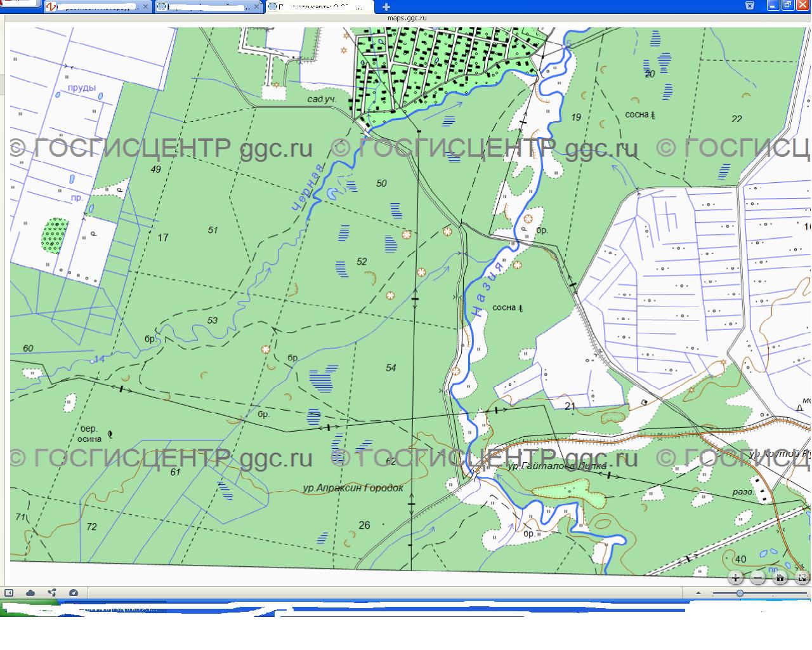The height and width of the screenshot is (650, 812).
Task: Zoom out with the map minus button
Action: [758, 578]
